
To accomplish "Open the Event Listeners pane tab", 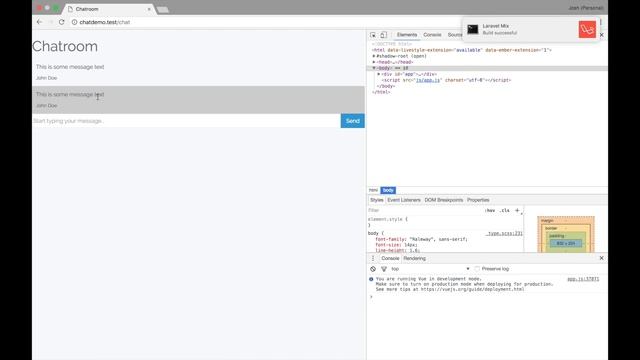I will tap(404, 200).
